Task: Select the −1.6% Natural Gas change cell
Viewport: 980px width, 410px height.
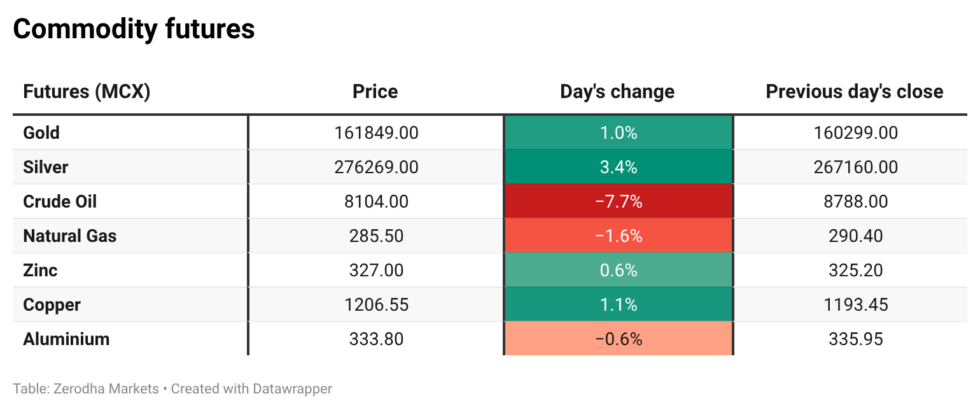Action: [x=618, y=236]
